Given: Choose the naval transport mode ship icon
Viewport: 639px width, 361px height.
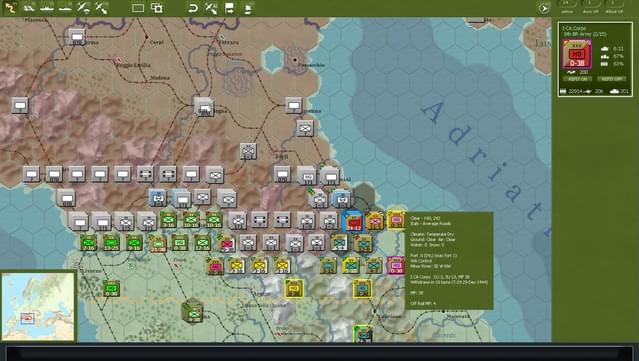Looking at the screenshot, I should [47, 8].
